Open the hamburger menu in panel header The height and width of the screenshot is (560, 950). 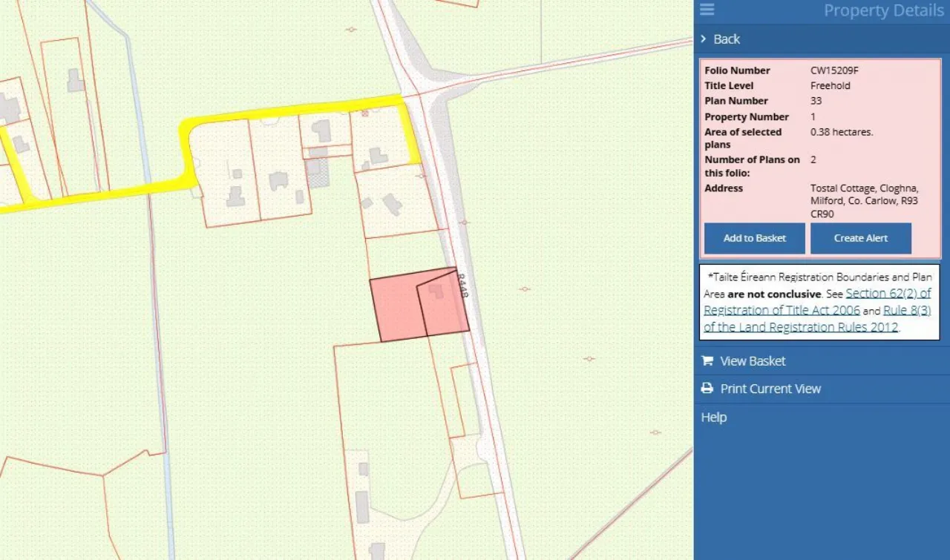point(707,10)
